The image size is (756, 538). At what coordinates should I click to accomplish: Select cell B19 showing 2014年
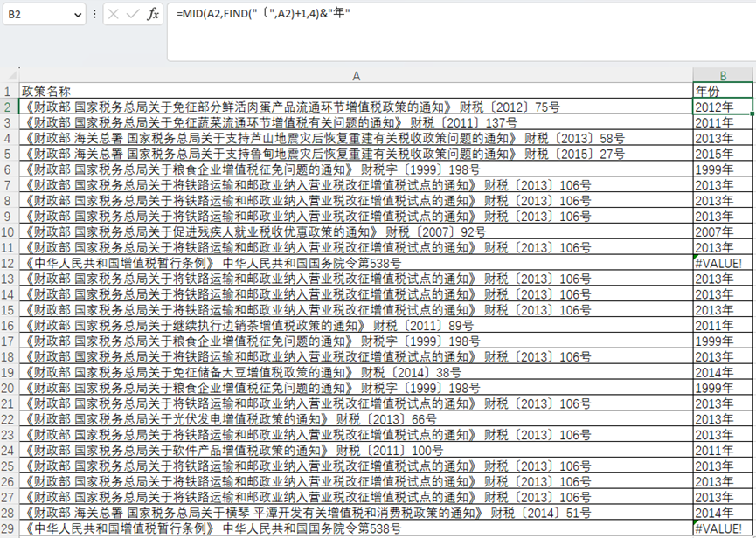pyautogui.click(x=722, y=372)
